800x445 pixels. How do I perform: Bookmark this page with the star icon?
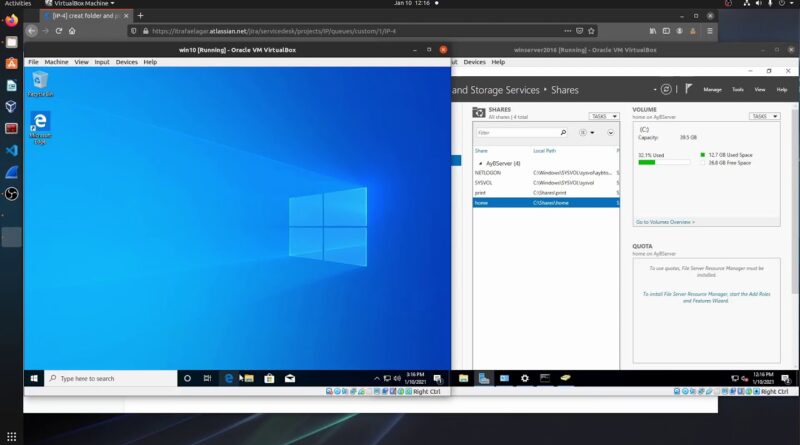591,31
